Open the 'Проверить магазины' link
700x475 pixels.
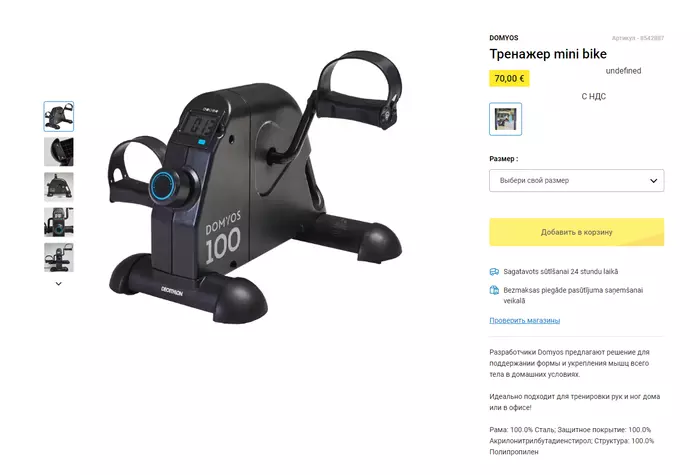[525, 321]
